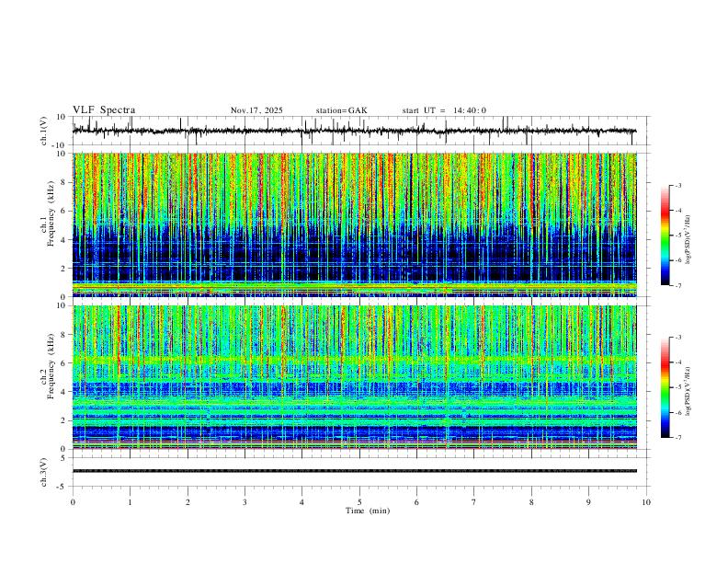The image size is (728, 563).
Task: Click the "VLF Spectra" title text
Action: (104, 110)
